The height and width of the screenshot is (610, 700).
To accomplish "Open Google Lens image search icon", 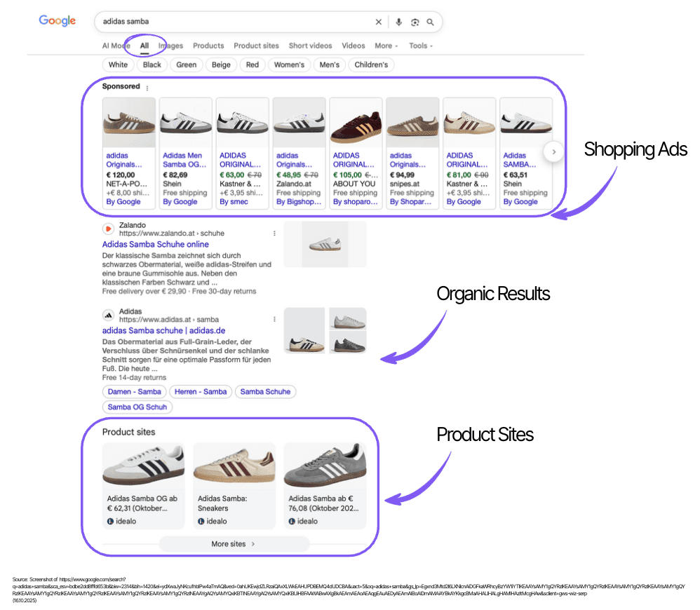I will [x=415, y=22].
